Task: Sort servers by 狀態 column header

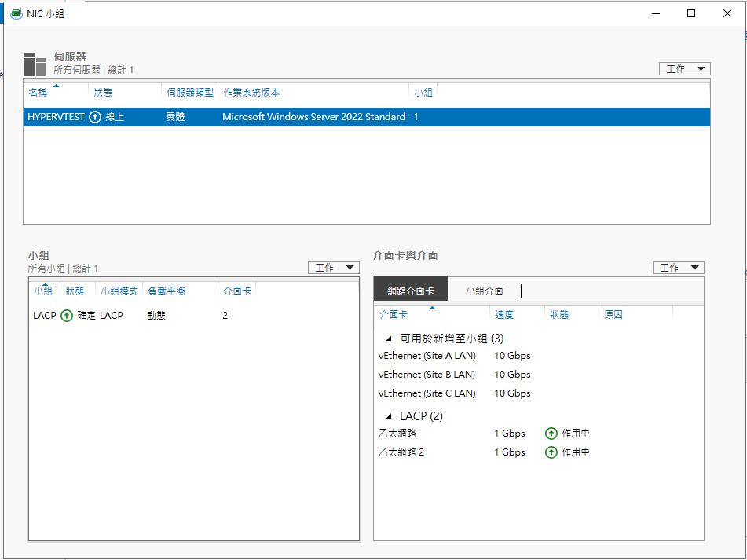Action: (103, 93)
